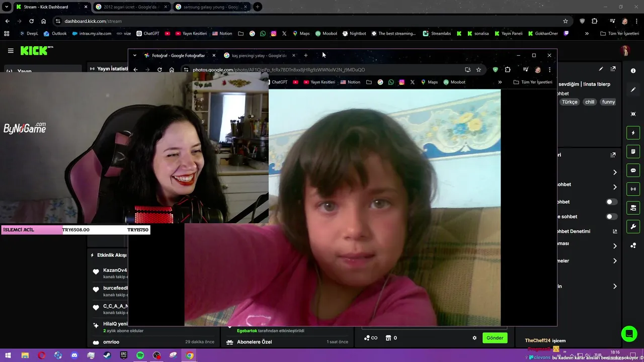Reload the Google Photos window
The width and height of the screenshot is (644, 362).
pyautogui.click(x=159, y=70)
